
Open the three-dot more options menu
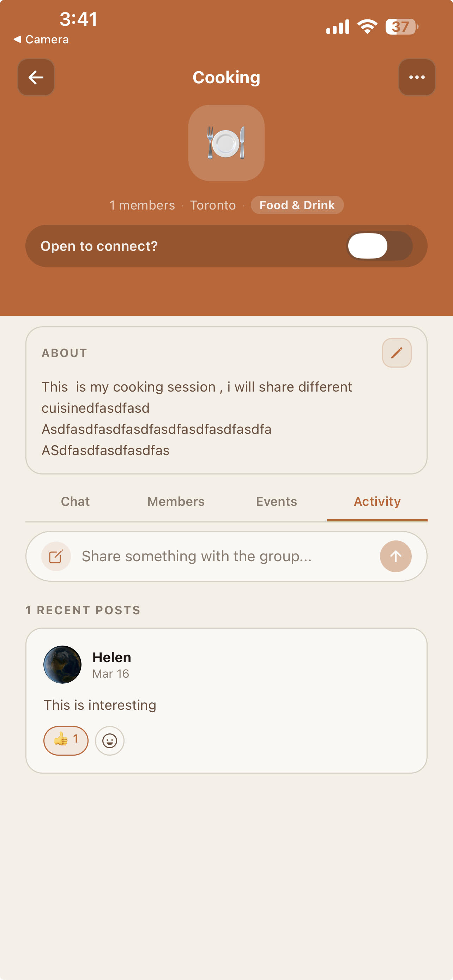(x=417, y=77)
